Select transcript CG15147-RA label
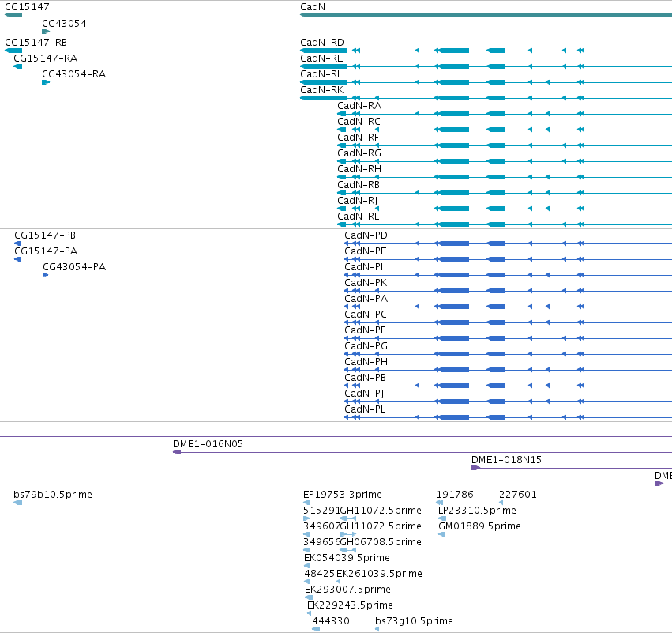Image resolution: width=672 pixels, height=633 pixels. point(46,58)
